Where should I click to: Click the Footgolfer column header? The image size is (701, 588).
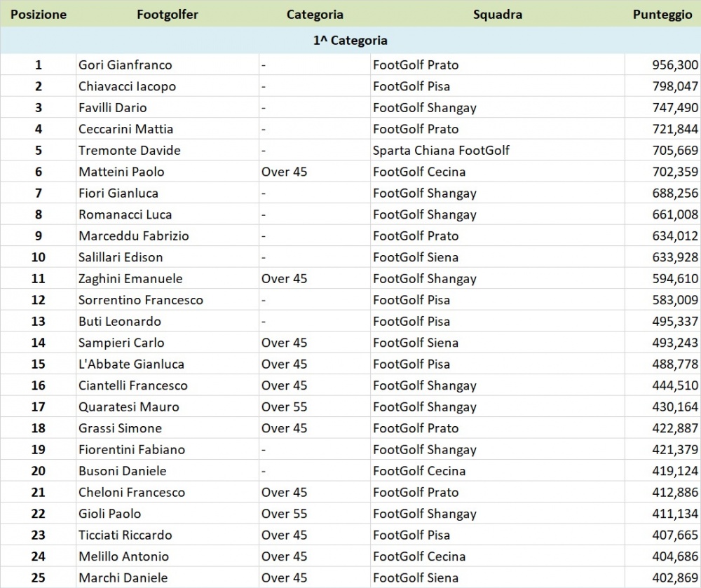[x=168, y=14]
